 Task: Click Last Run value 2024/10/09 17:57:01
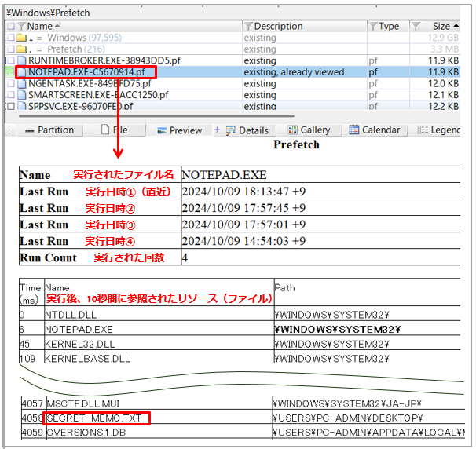tap(243, 224)
